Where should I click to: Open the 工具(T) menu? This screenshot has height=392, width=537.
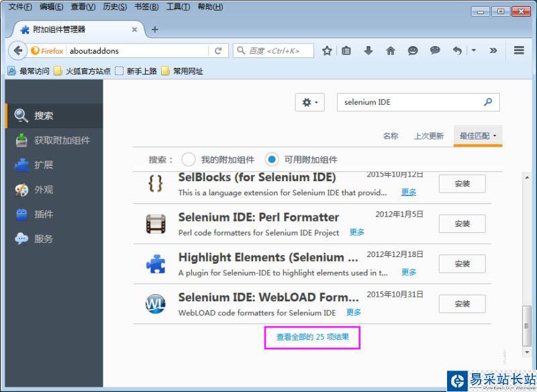click(178, 7)
